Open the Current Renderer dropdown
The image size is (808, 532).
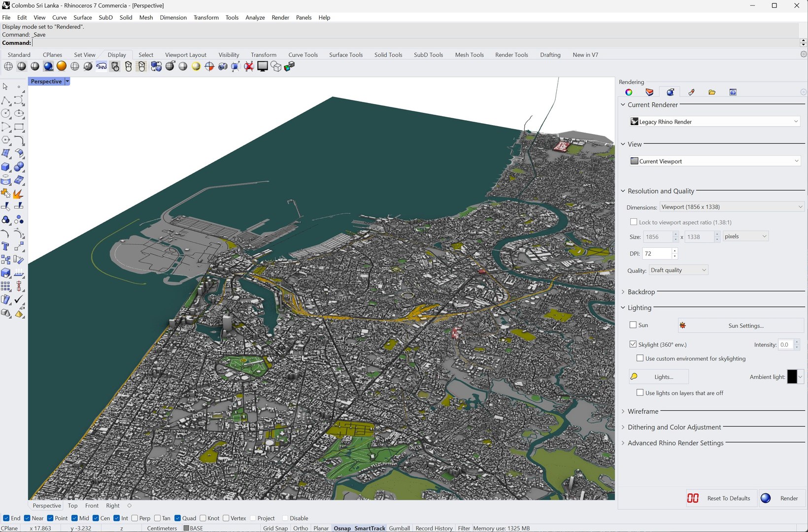click(x=714, y=122)
